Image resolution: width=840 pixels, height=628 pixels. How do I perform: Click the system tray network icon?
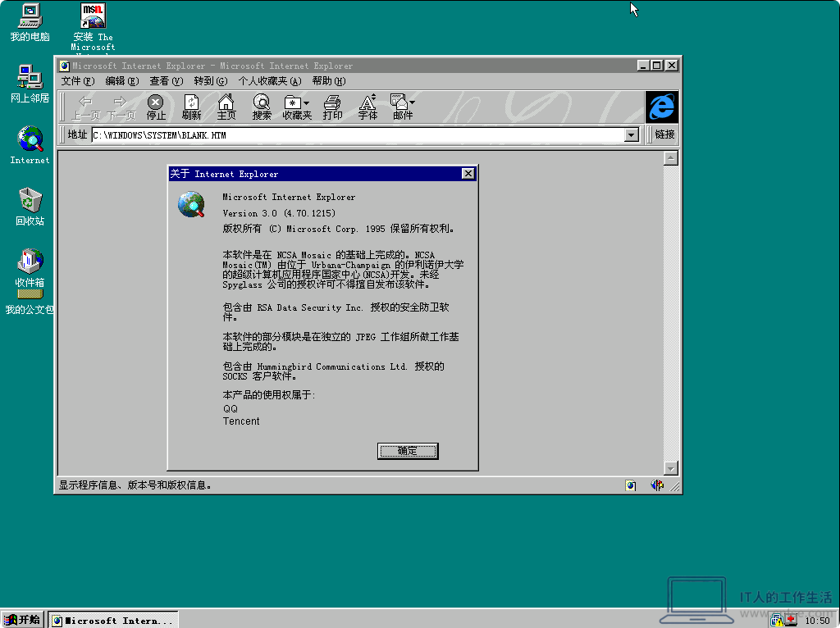point(777,621)
